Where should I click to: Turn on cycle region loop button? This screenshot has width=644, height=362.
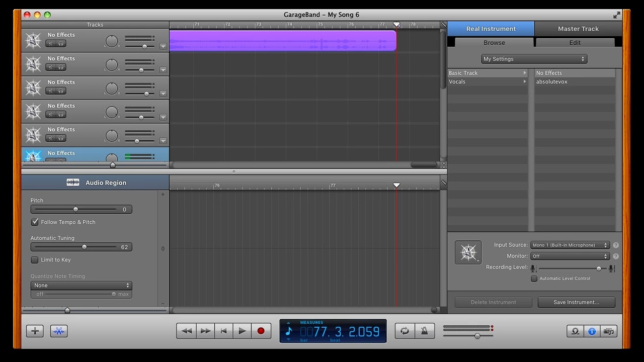coord(405,331)
